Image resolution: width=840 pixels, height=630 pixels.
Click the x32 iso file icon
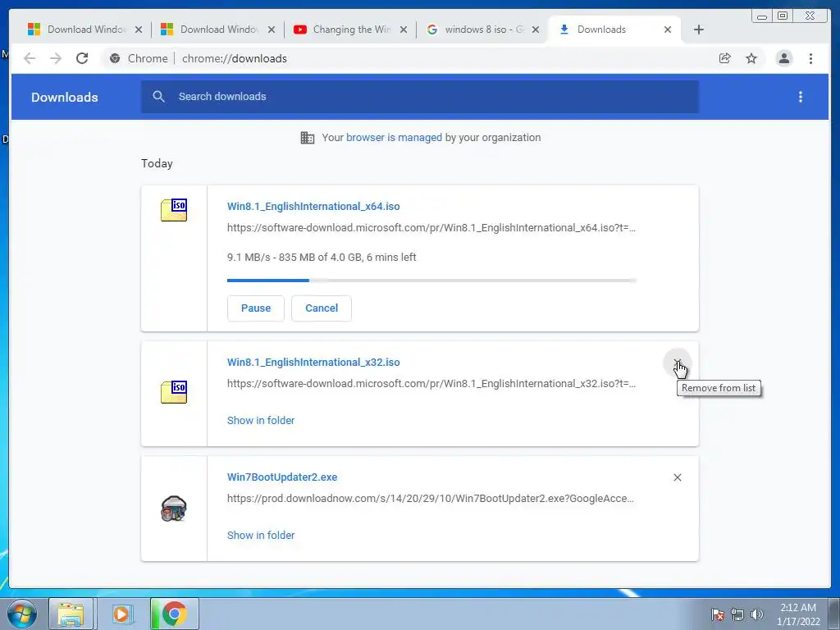(x=174, y=392)
